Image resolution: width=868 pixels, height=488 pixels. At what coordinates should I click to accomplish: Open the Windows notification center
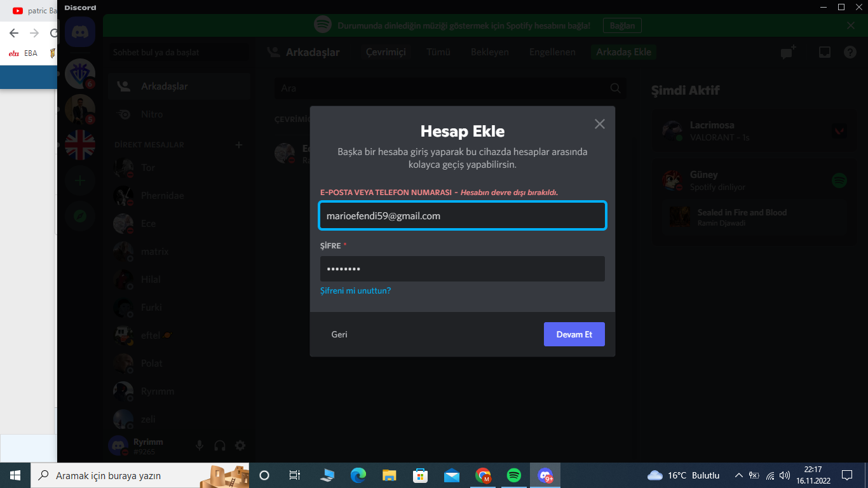pyautogui.click(x=847, y=475)
